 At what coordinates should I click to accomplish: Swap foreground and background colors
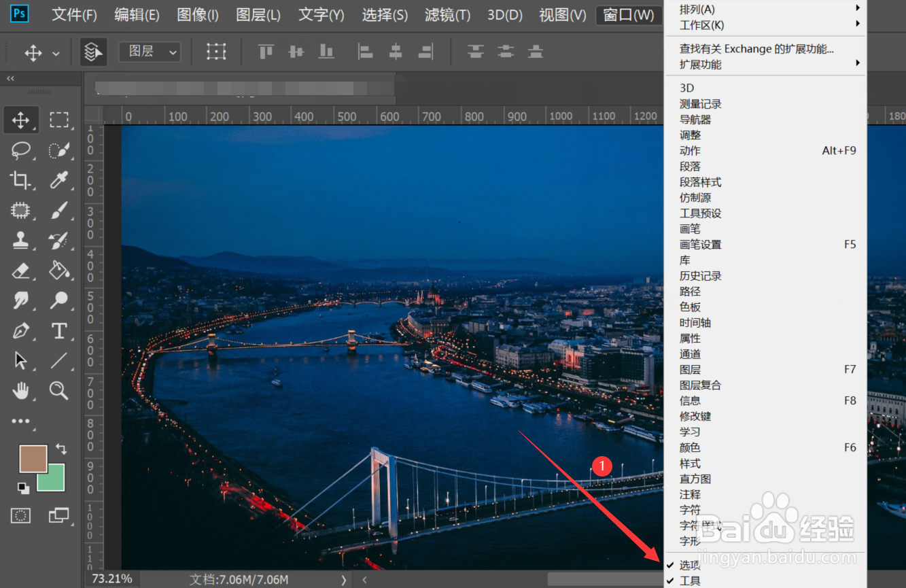pos(61,449)
